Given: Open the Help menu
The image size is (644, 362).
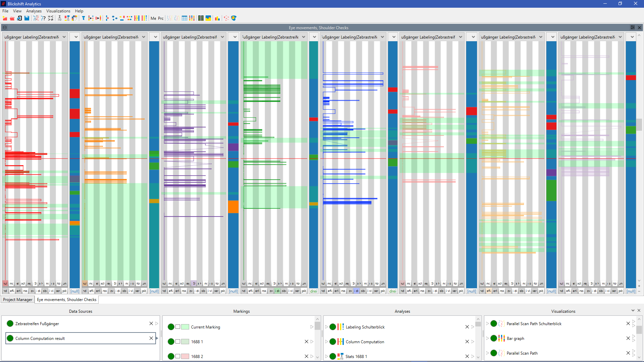Looking at the screenshot, I should (79, 11).
